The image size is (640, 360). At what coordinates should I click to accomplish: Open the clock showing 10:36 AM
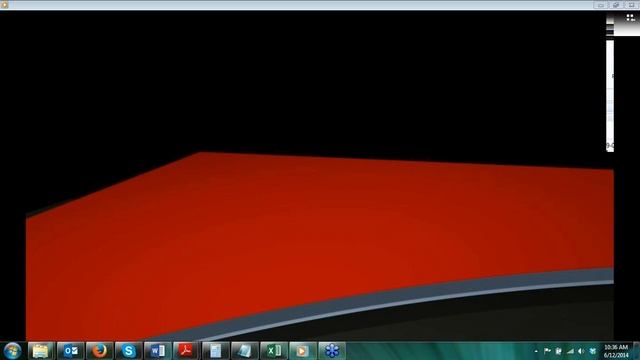click(x=616, y=351)
